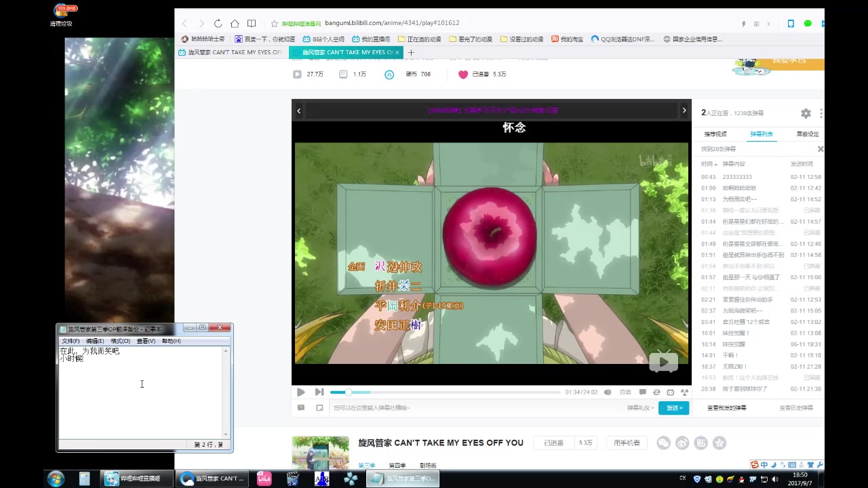Show previous notice with left arrow
Screen dimensions: 868x488
(298, 110)
